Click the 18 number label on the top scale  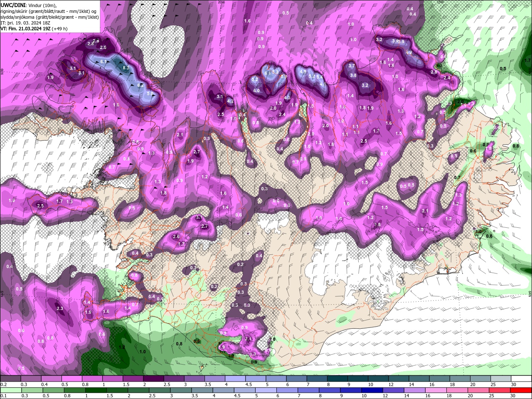click(x=452, y=384)
